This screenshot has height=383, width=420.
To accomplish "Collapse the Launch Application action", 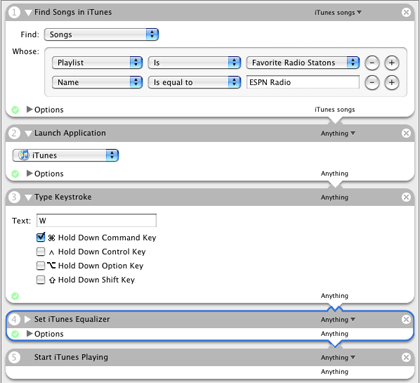I will tap(29, 134).
